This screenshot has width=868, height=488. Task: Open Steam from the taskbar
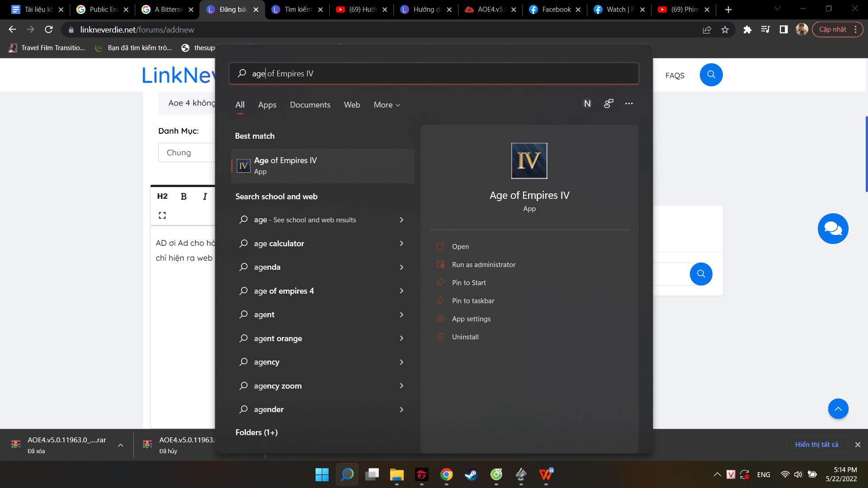(471, 474)
